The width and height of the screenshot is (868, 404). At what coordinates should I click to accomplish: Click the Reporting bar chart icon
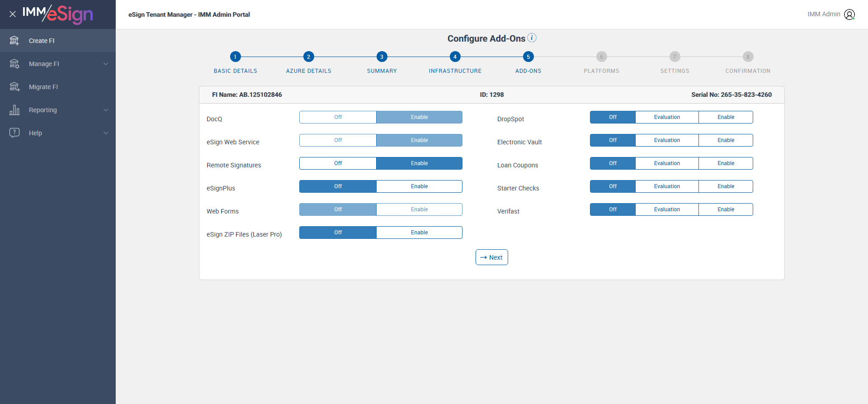point(14,110)
